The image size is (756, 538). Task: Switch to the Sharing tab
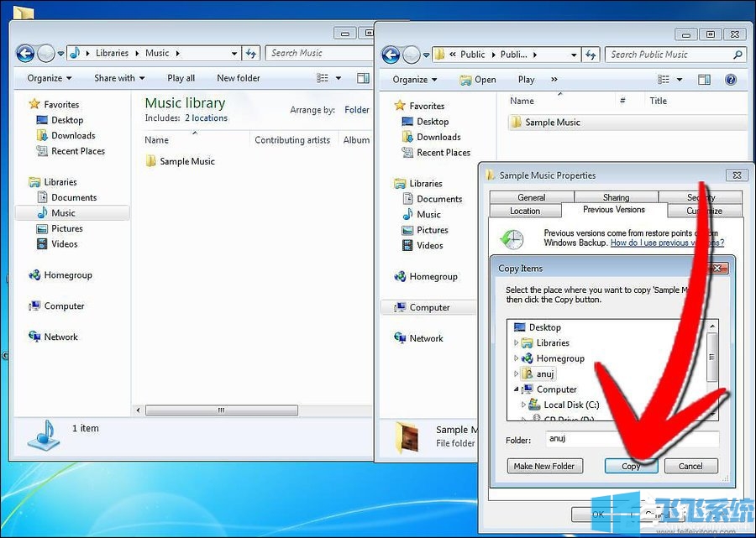pyautogui.click(x=616, y=196)
